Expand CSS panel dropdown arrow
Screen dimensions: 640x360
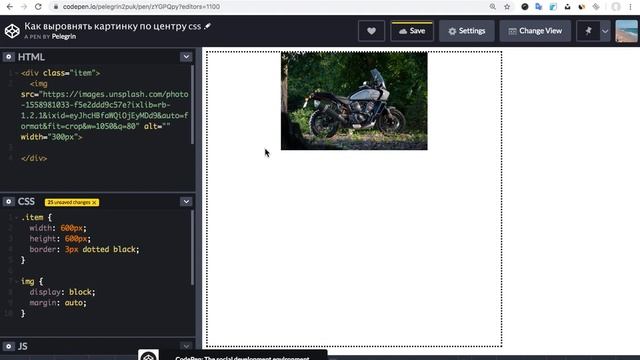(186, 202)
